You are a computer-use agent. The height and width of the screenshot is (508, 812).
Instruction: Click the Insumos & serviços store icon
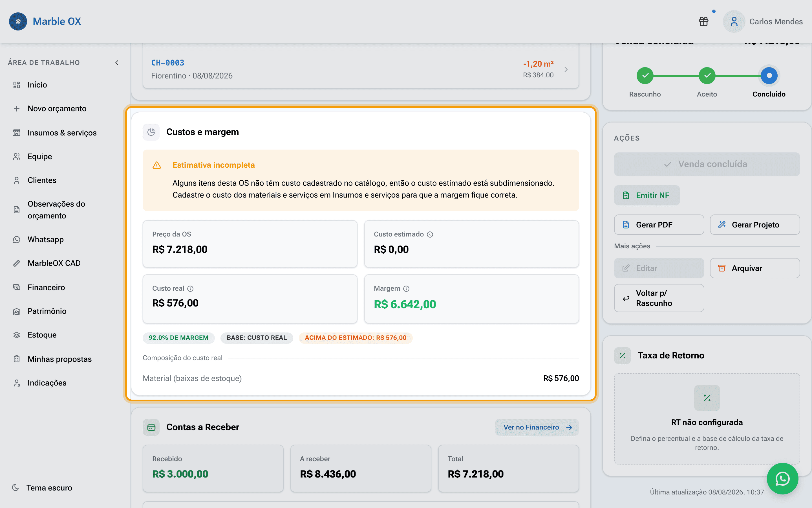(x=16, y=133)
